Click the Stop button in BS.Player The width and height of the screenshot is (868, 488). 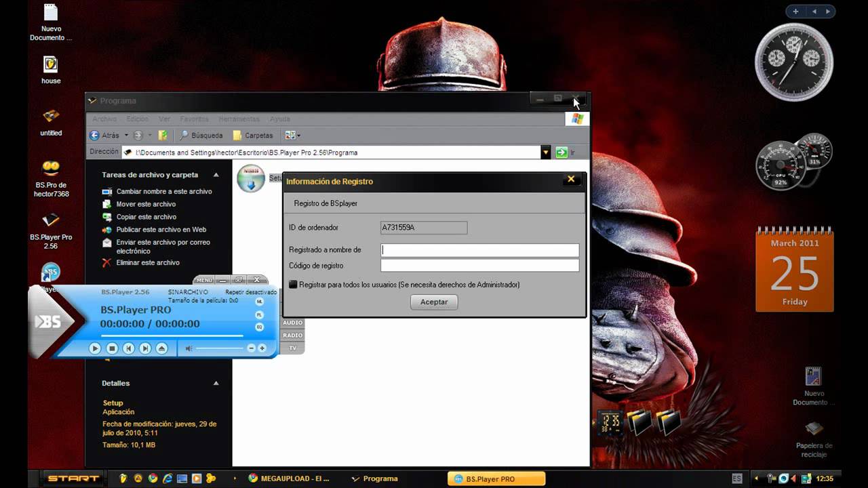click(x=112, y=348)
